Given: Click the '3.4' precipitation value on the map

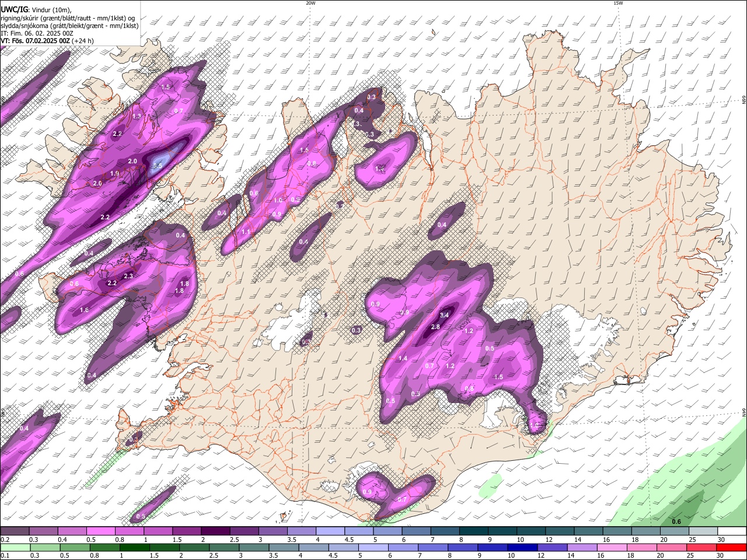Looking at the screenshot, I should [444, 315].
